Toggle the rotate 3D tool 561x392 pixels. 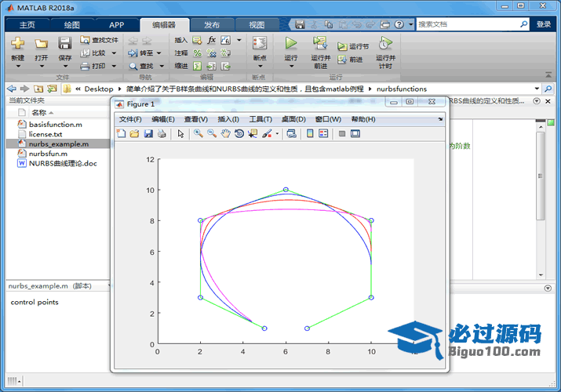tap(239, 133)
